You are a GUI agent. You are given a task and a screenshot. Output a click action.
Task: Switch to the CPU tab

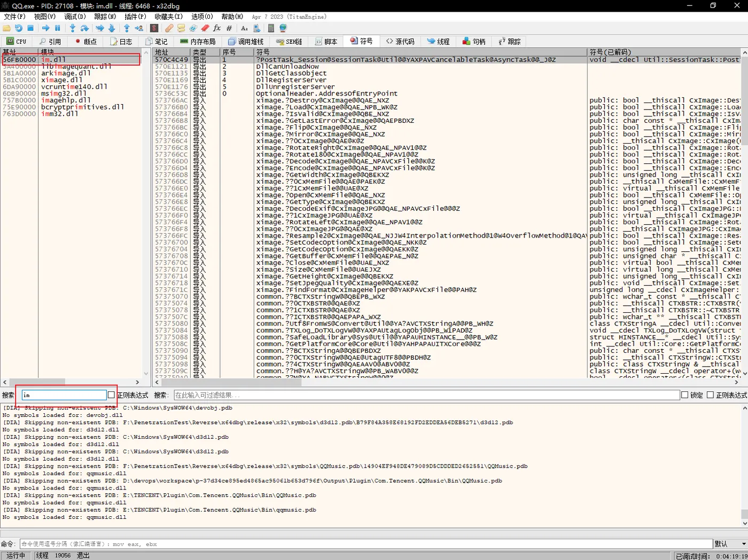coord(17,41)
